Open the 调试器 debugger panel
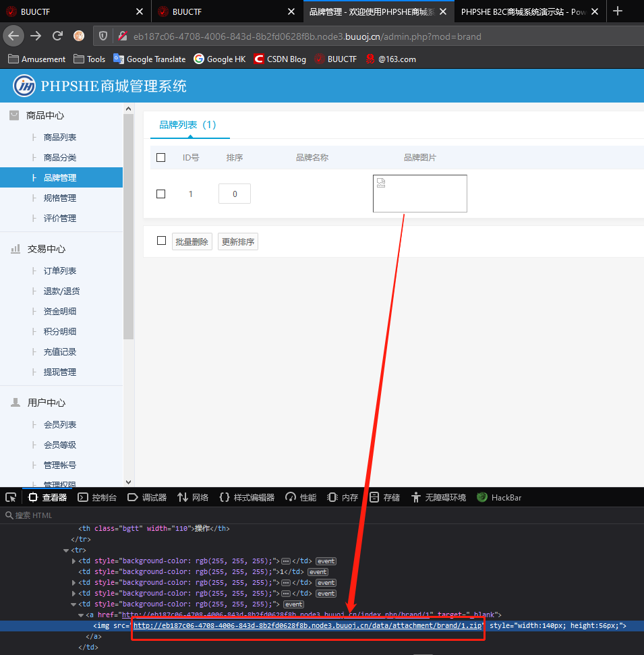The width and height of the screenshot is (644, 655). point(147,497)
